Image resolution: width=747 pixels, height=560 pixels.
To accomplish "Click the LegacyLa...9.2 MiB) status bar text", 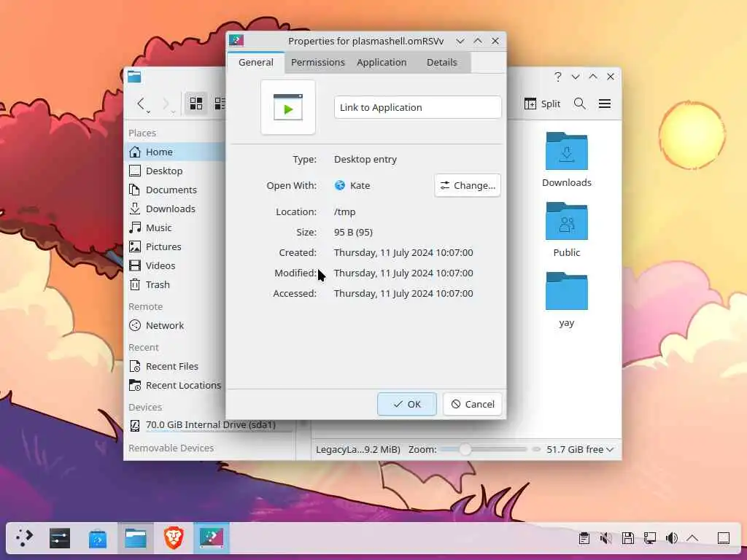I will (357, 449).
